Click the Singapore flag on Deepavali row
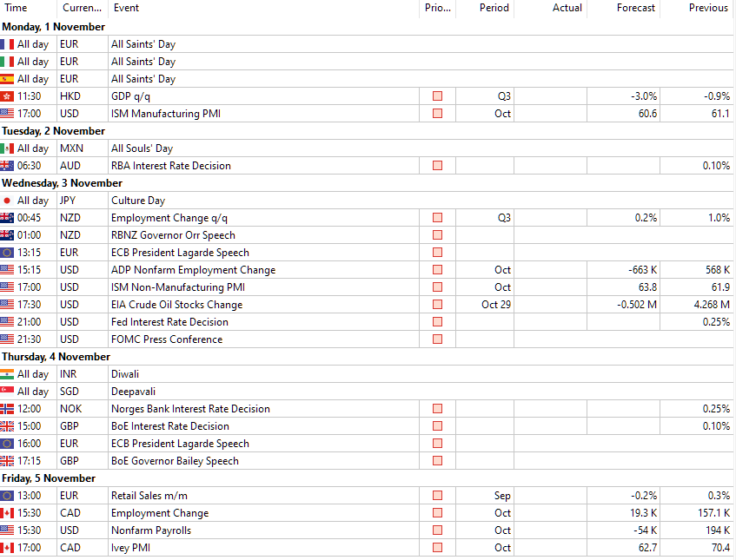736x560 pixels. pyautogui.click(x=7, y=392)
